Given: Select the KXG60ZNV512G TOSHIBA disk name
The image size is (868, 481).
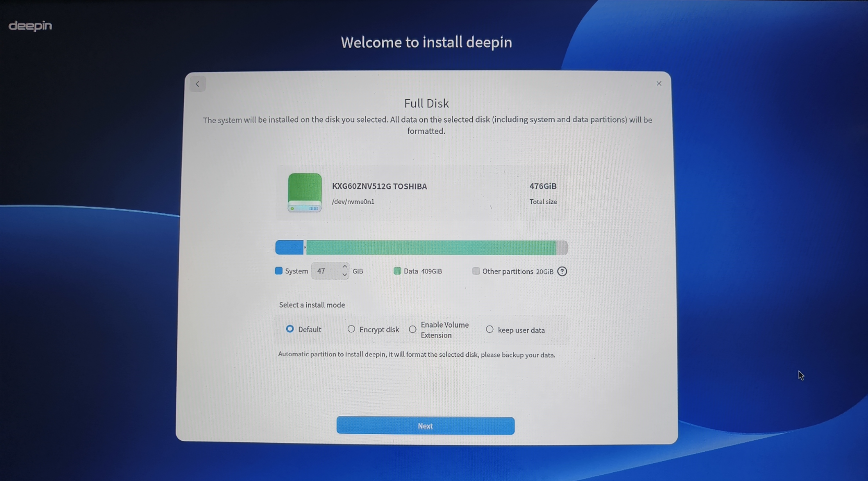Looking at the screenshot, I should click(379, 186).
